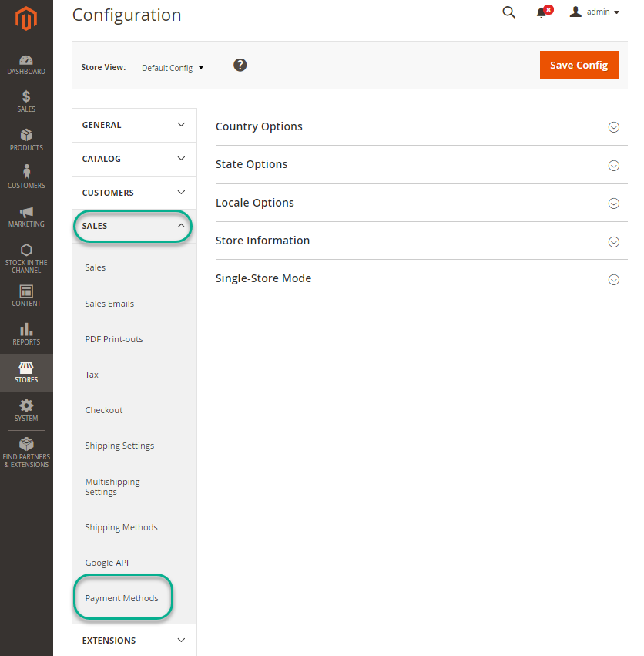Open the Products sidebar icon
644x656 pixels.
tap(26, 139)
